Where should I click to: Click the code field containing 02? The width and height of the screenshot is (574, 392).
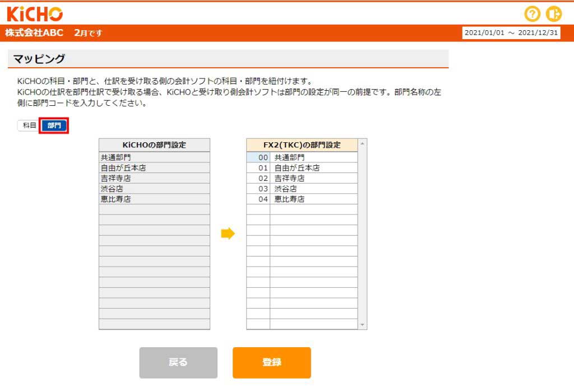258,178
